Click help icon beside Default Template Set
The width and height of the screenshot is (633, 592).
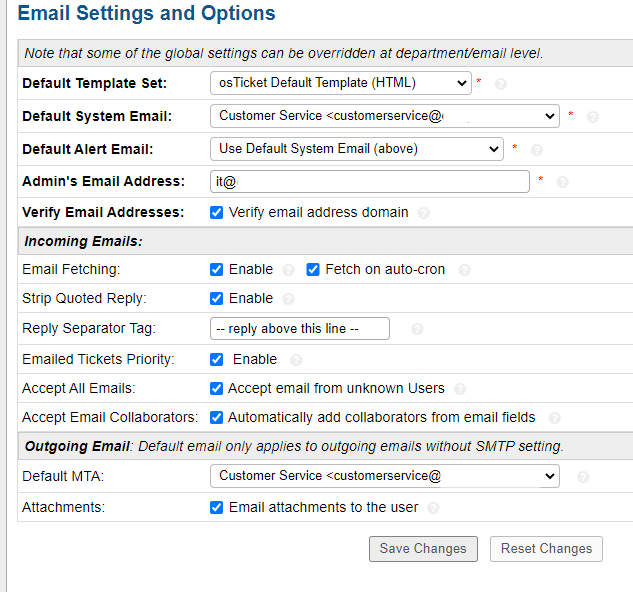(x=501, y=84)
